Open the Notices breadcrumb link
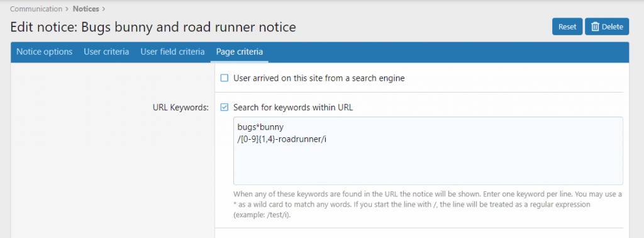644x238 pixels. (x=86, y=9)
